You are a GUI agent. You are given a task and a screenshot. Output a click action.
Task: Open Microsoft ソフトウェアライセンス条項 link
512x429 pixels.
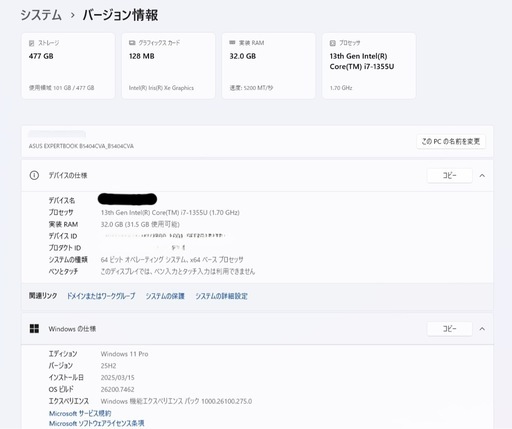[97, 423]
